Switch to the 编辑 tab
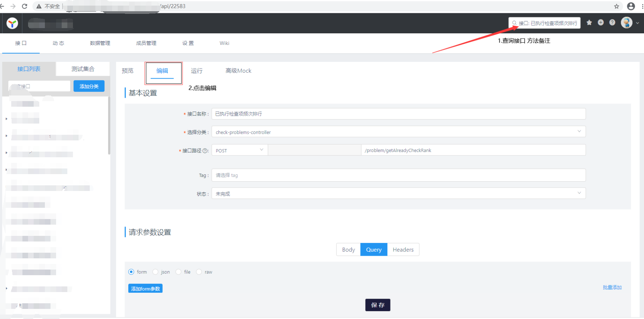 [x=162, y=71]
